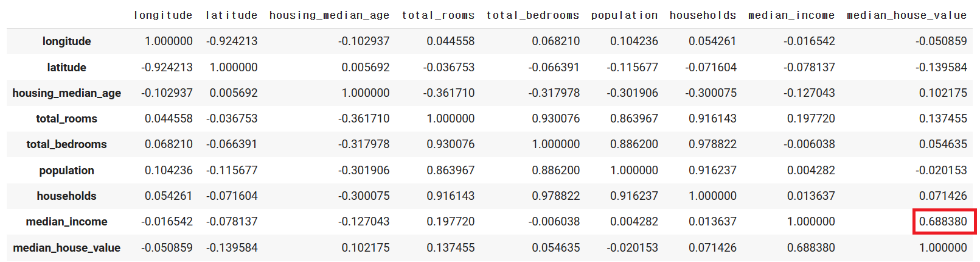Click -0.139584 in the latitude row

941,68
